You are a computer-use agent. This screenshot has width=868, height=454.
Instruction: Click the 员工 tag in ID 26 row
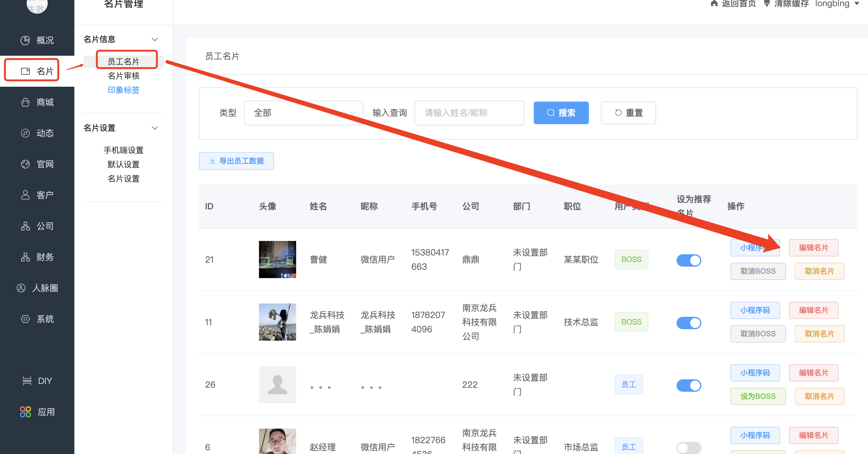coord(629,385)
